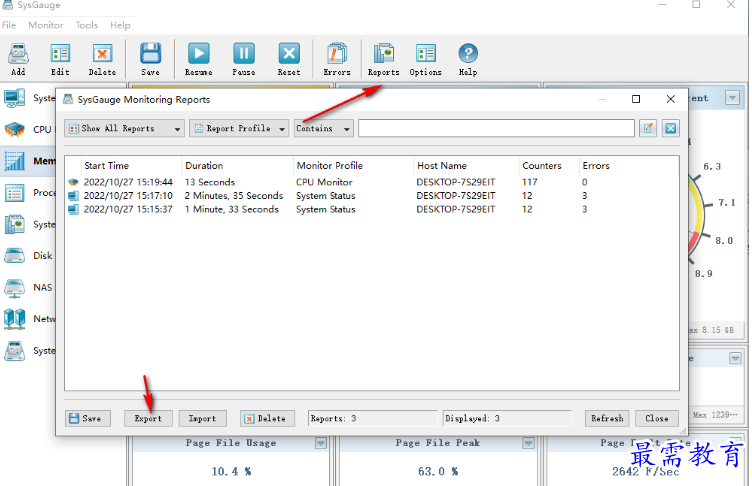Open the Help menu
The image size is (752, 486).
(x=120, y=25)
